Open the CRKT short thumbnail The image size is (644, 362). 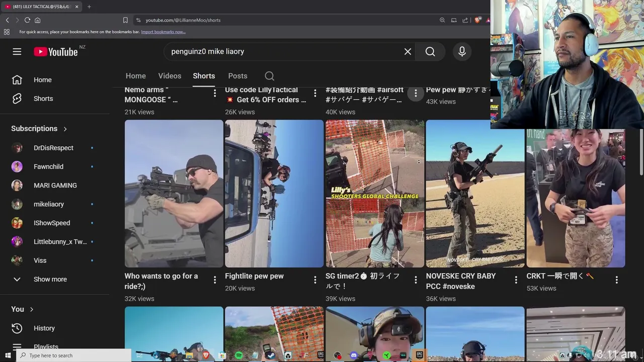(576, 198)
